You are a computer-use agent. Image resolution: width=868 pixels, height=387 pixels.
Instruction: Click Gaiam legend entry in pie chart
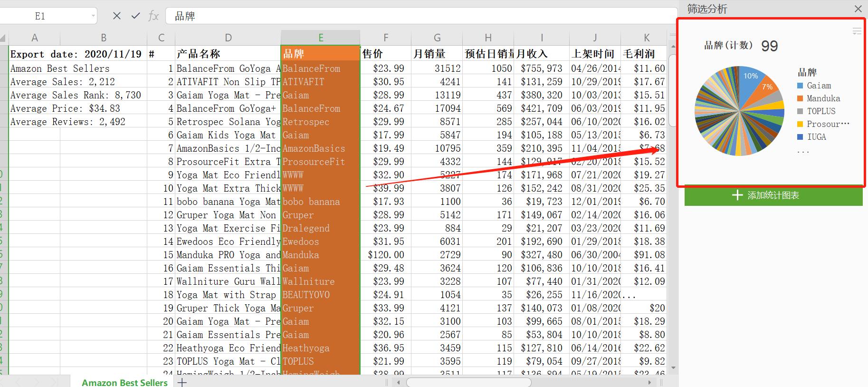click(819, 86)
